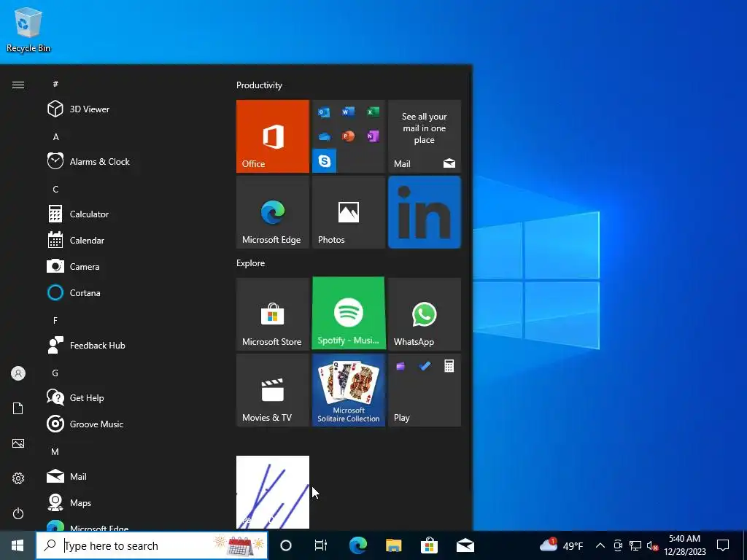
Task: Open Outlook icon in the Office apps folder tile
Action: coord(324,112)
